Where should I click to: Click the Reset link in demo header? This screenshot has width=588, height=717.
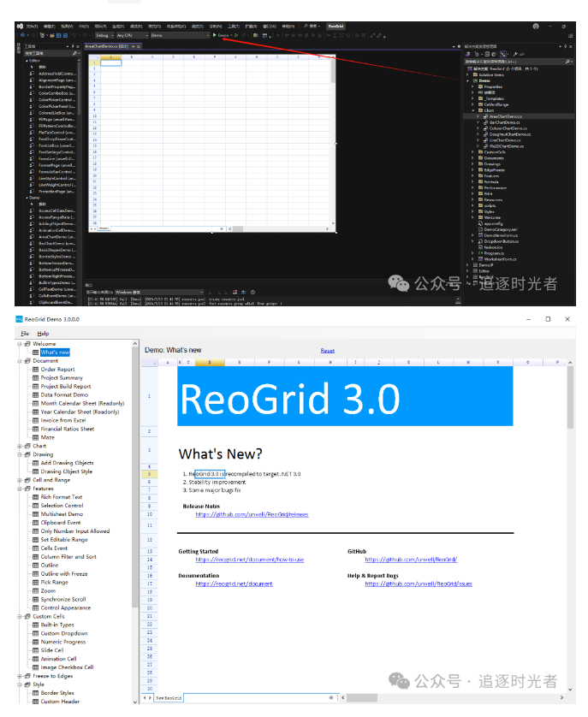pyautogui.click(x=328, y=351)
